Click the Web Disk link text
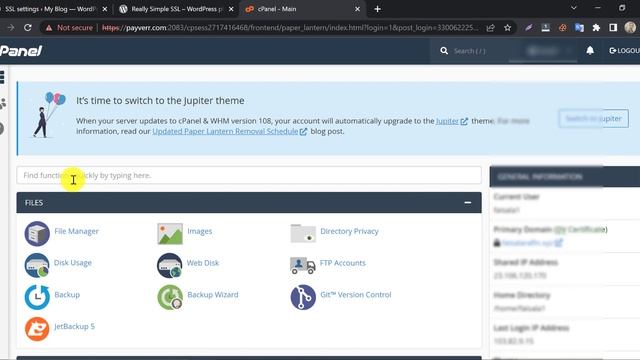640x360 pixels. (203, 262)
